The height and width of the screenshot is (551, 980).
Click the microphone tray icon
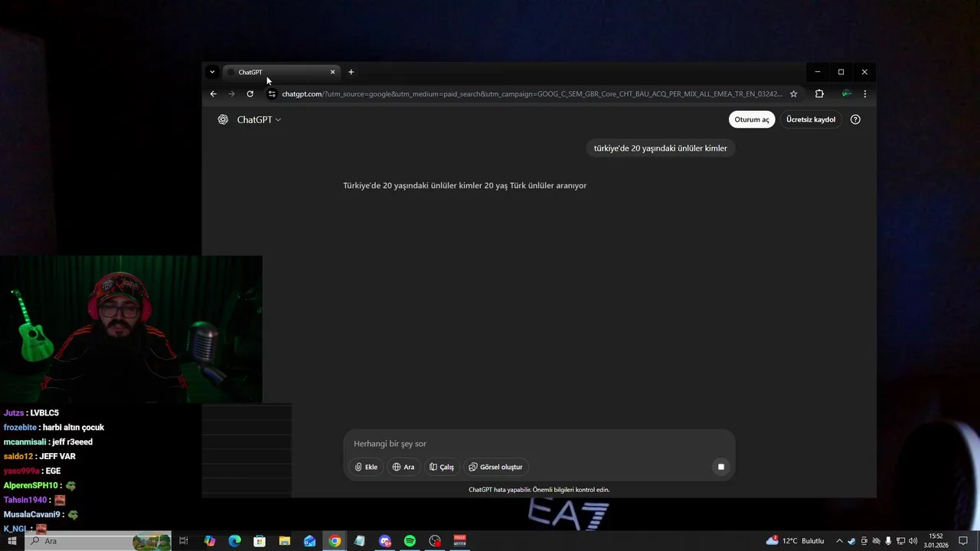tap(888, 541)
